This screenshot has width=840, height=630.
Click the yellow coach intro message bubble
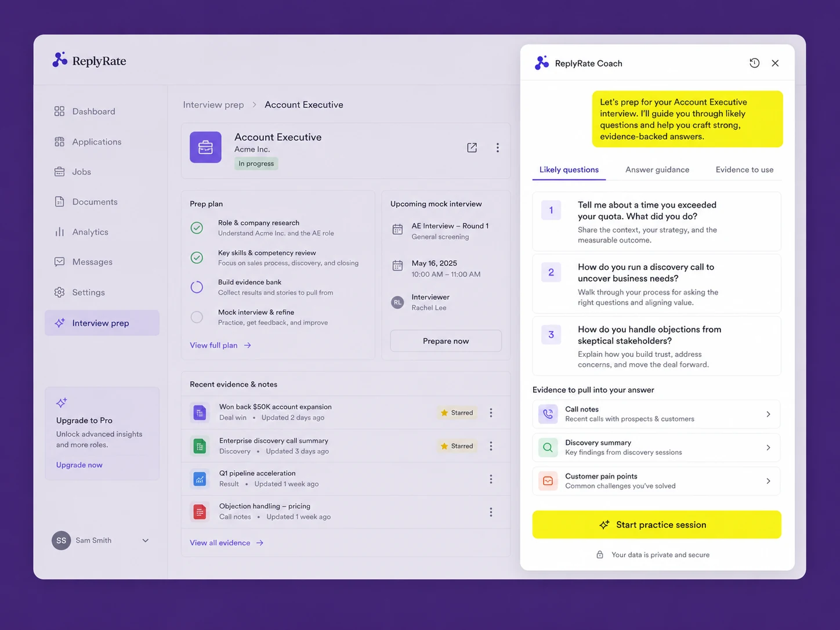pyautogui.click(x=687, y=119)
